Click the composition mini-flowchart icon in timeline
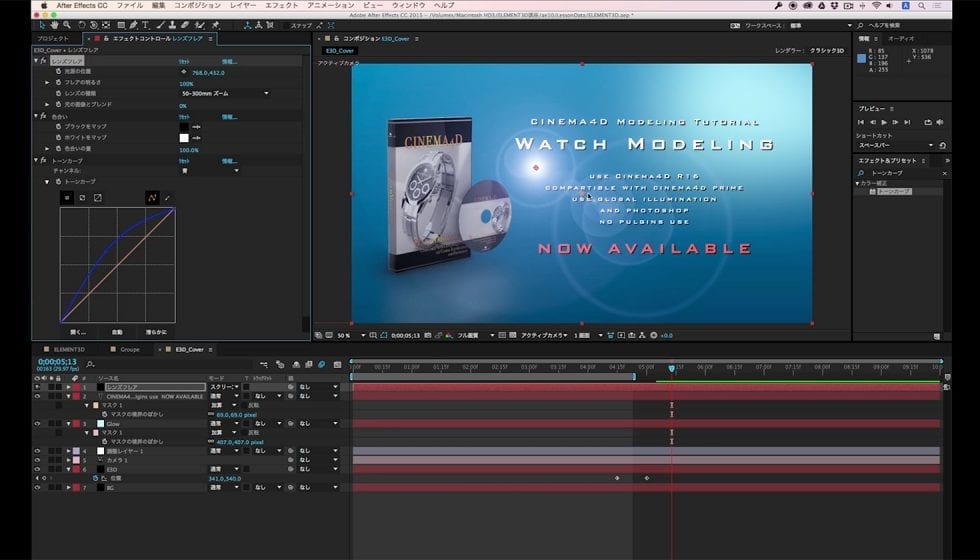The width and height of the screenshot is (980, 560). click(264, 364)
